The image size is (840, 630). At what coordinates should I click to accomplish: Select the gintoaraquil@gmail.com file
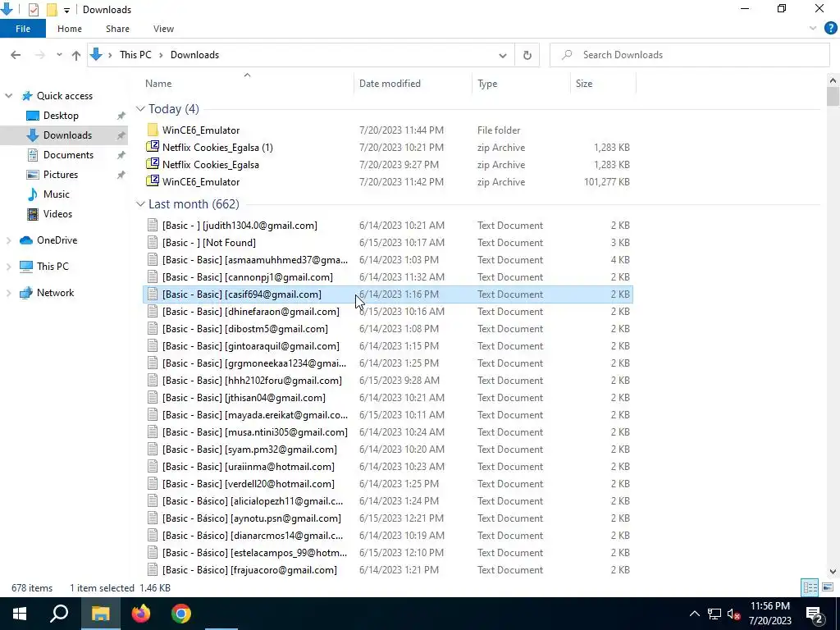(388, 346)
